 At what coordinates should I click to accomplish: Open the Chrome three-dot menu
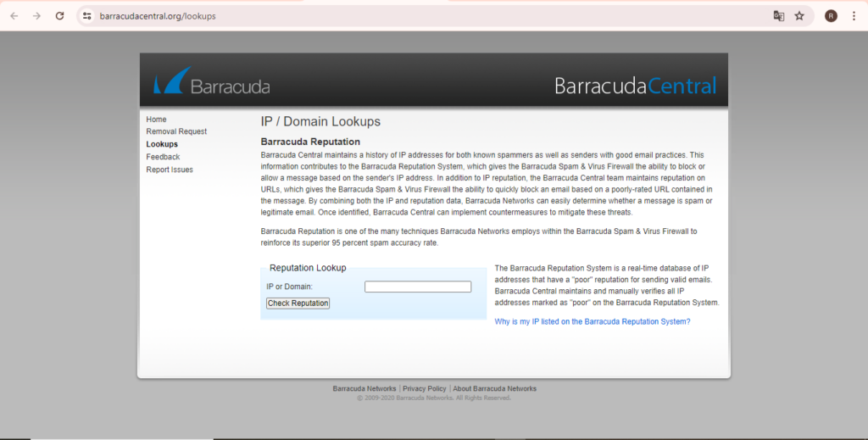coord(854,16)
